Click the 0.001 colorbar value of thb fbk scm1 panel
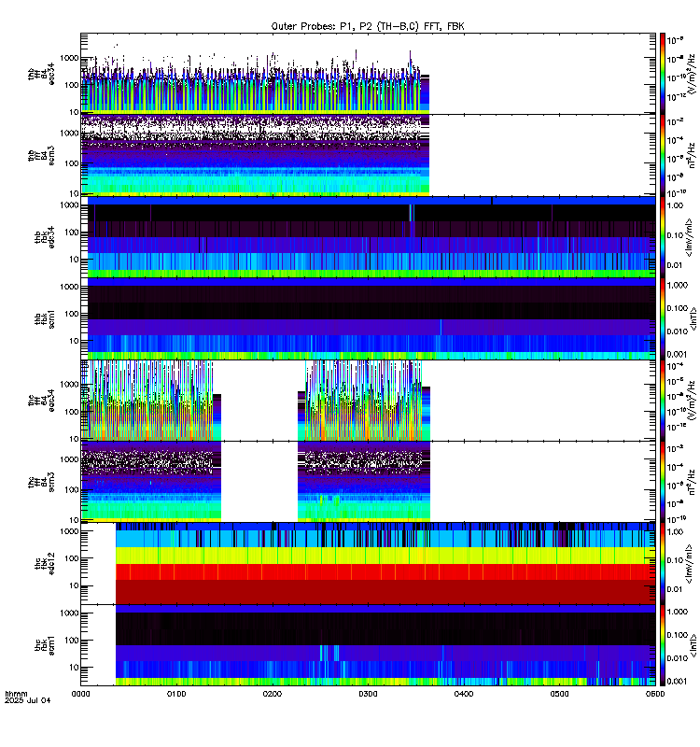This screenshot has height=747, width=700. point(678,354)
